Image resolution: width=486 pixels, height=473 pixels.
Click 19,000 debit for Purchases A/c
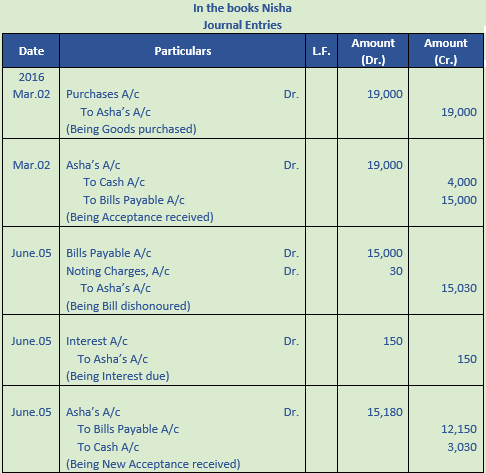[x=385, y=94]
